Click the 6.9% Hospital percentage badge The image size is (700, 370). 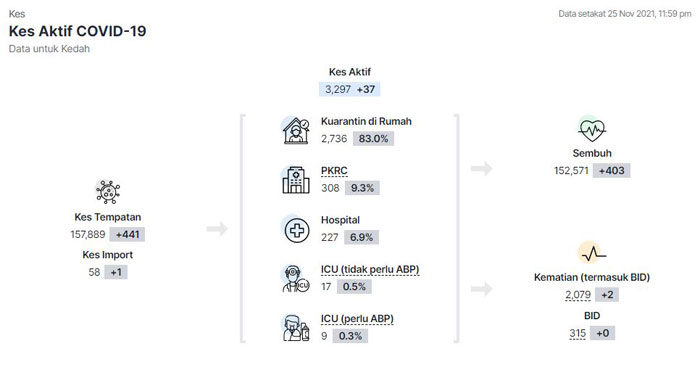click(x=361, y=237)
